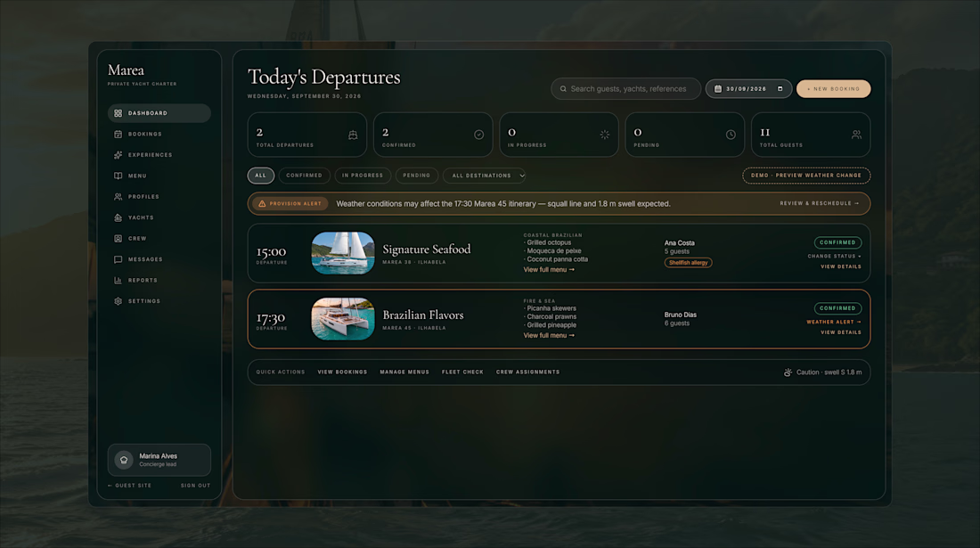
Task: Click the Confirmed checkmark icon
Action: (x=478, y=135)
